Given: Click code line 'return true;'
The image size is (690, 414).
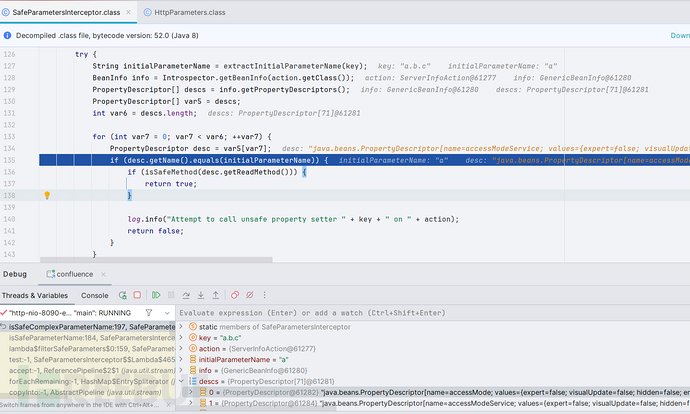Looking at the screenshot, I should coord(171,184).
